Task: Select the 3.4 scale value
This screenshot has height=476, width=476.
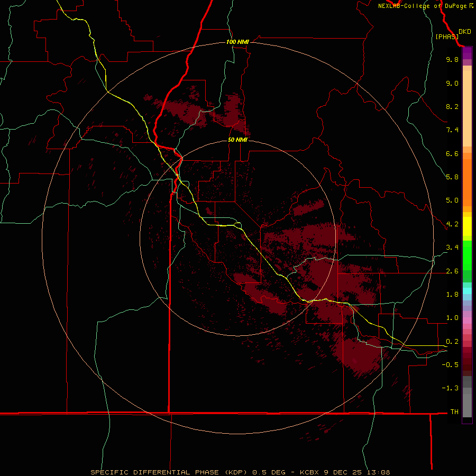Action: point(452,248)
